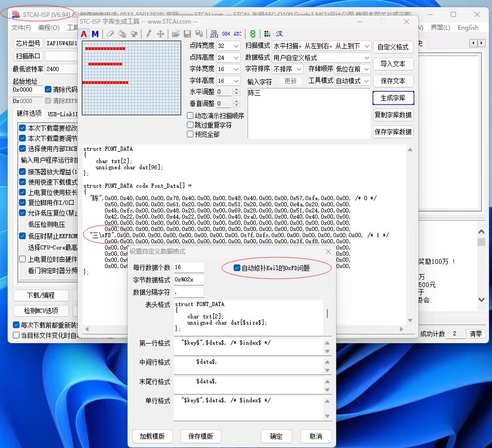The height and width of the screenshot is (448, 492).
Task: Switch to English language menu
Action: [x=468, y=28]
